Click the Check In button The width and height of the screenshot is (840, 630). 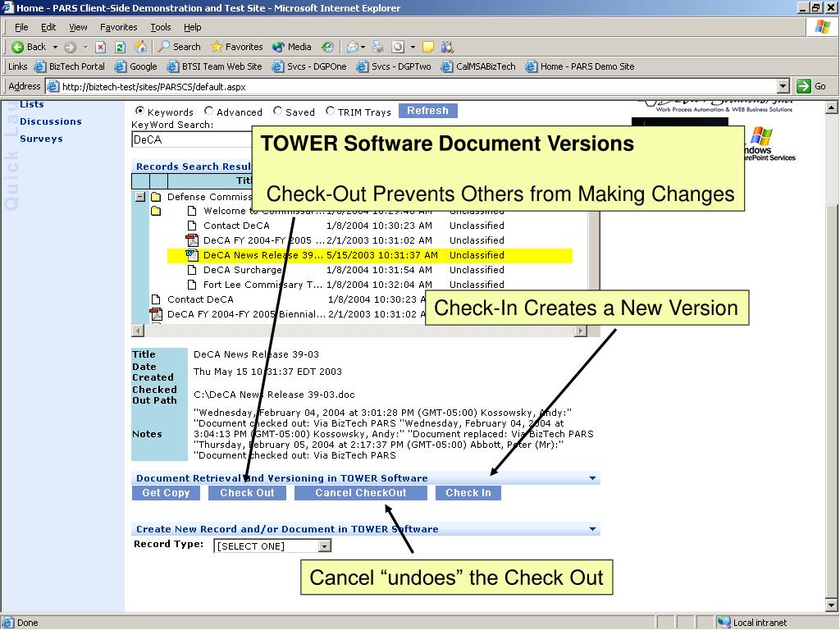[x=468, y=493]
